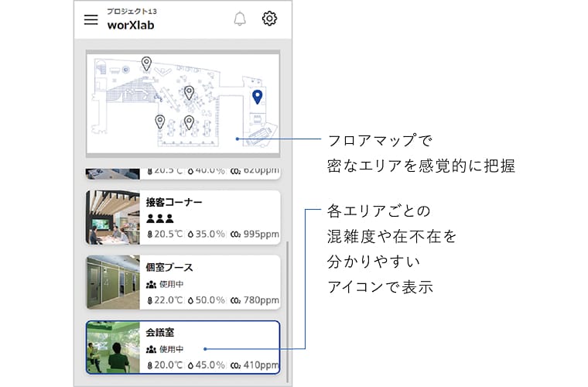Open the hamburger menu
Image resolution: width=588 pixels, height=387 pixels.
pos(91,19)
